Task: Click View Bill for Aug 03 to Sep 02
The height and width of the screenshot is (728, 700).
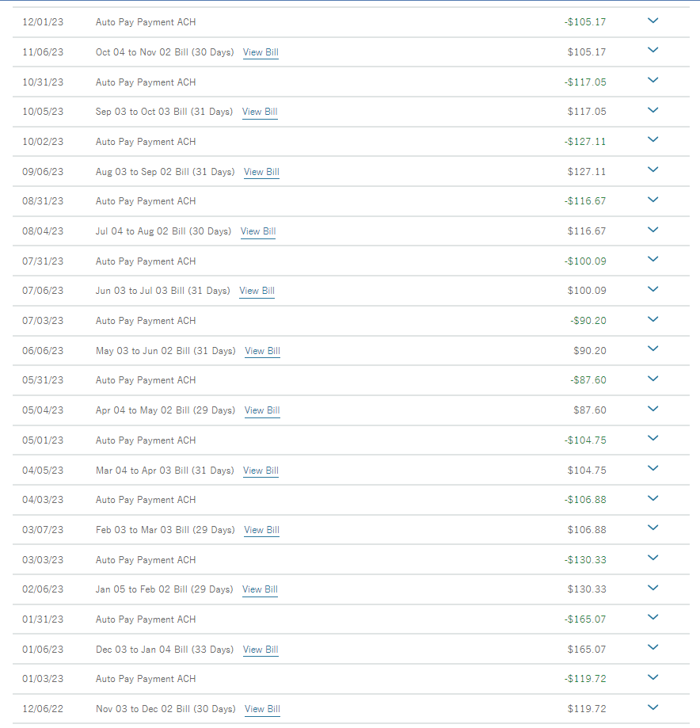Action: click(x=261, y=172)
